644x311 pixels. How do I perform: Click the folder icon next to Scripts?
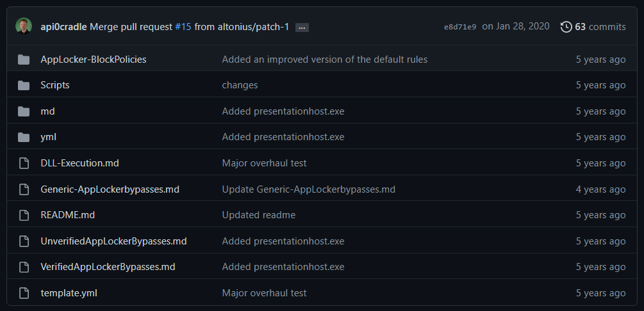(24, 85)
